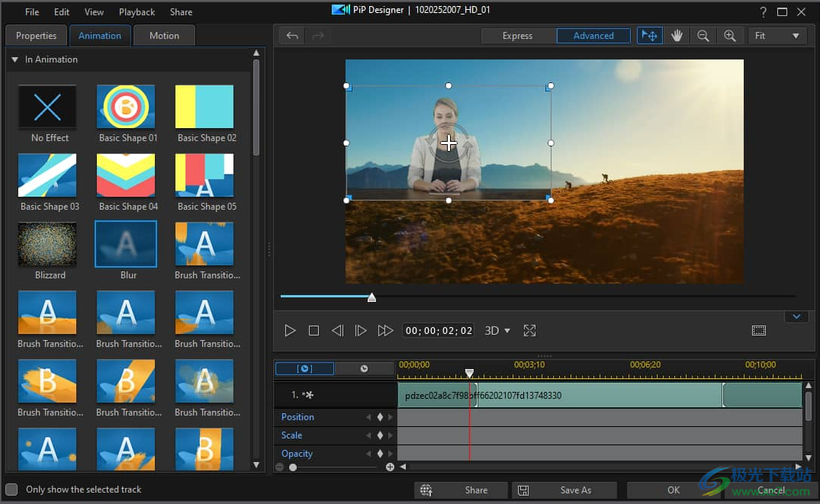Open the 3D mode dropdown

[497, 330]
